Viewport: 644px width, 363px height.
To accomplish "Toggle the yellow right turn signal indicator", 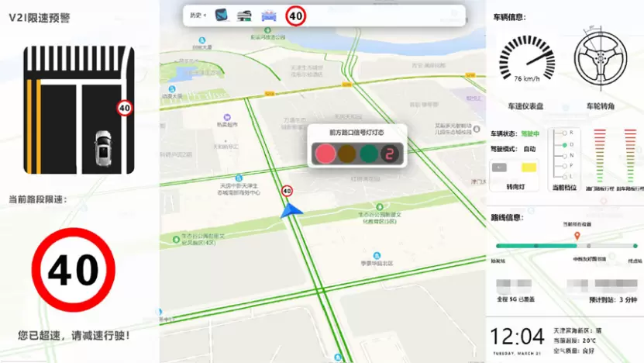I will click(x=529, y=168).
